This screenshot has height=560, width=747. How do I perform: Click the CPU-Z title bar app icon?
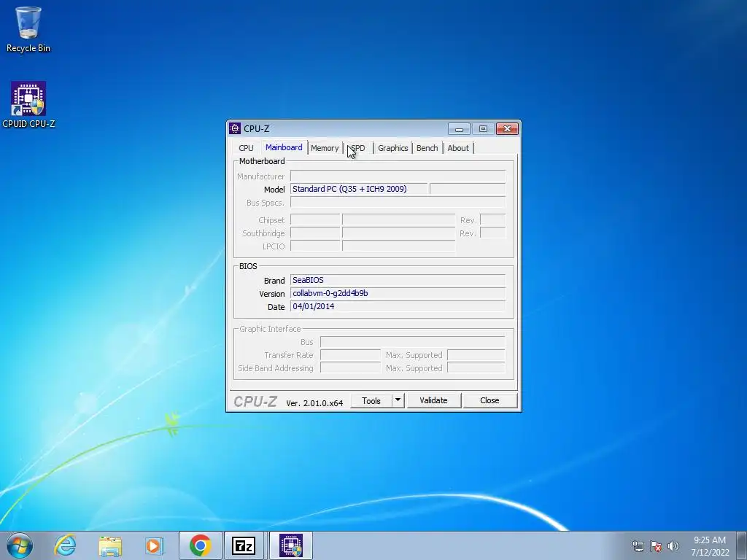pos(235,128)
